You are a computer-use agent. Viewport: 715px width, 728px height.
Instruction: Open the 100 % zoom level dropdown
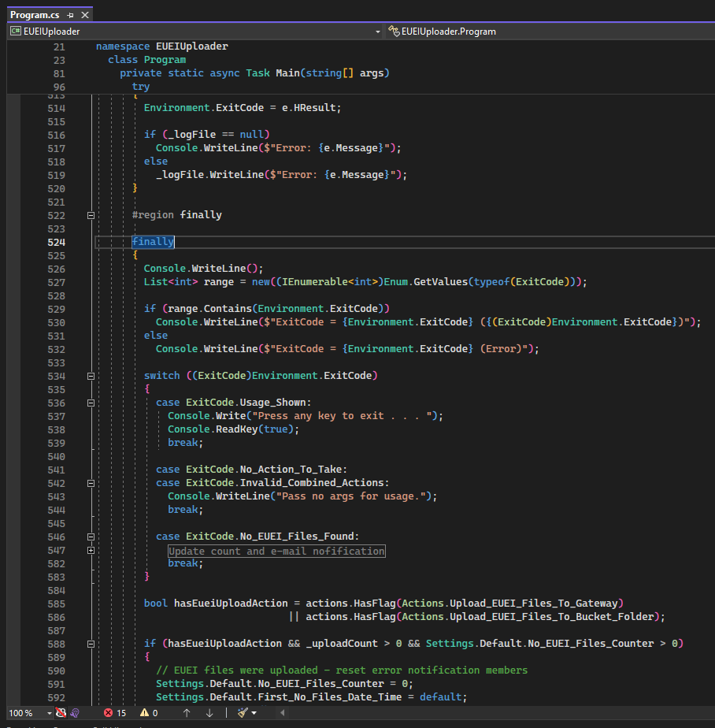[49, 713]
